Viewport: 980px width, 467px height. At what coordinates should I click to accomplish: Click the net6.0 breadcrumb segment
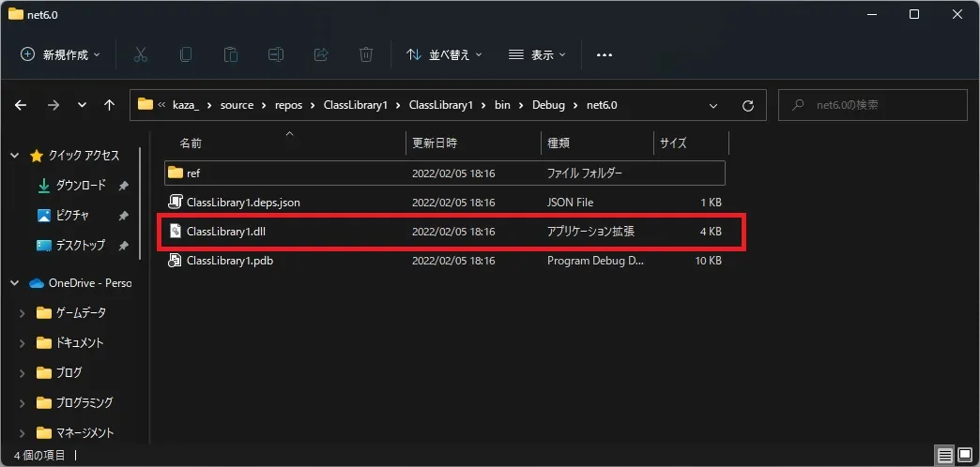click(x=602, y=105)
